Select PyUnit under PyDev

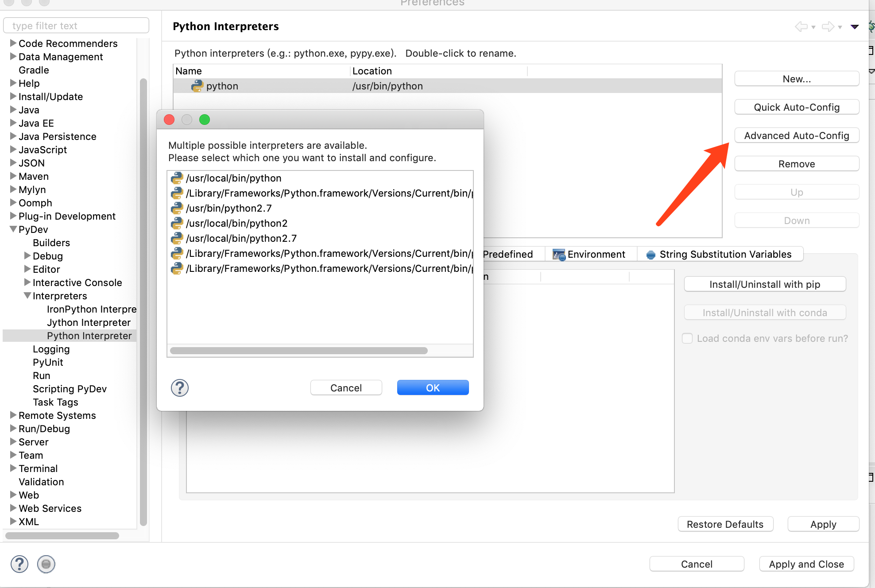[48, 362]
